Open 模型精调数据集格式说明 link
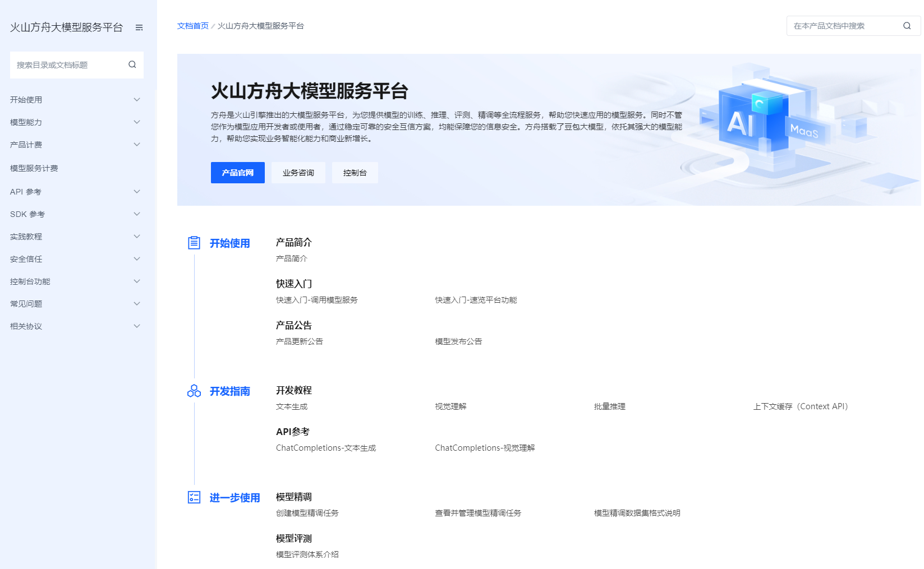This screenshot has height=569, width=924. [x=637, y=513]
